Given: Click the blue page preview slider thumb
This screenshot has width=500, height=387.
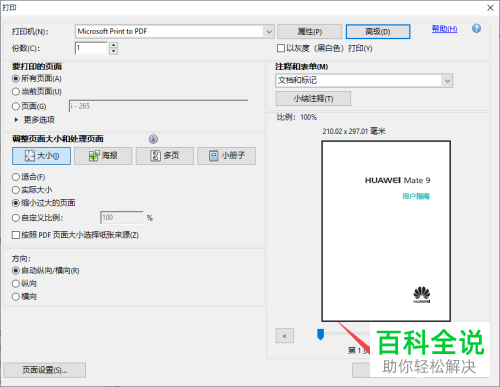Looking at the screenshot, I should (320, 334).
